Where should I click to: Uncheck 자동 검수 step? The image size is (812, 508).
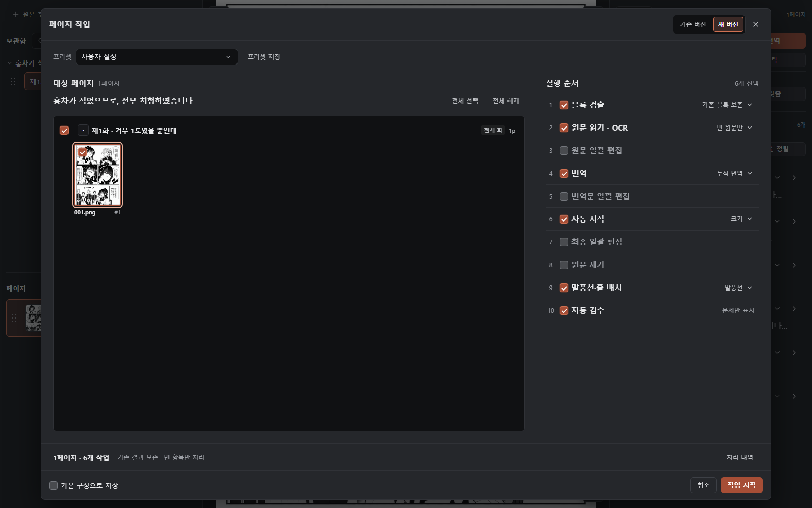tap(564, 311)
